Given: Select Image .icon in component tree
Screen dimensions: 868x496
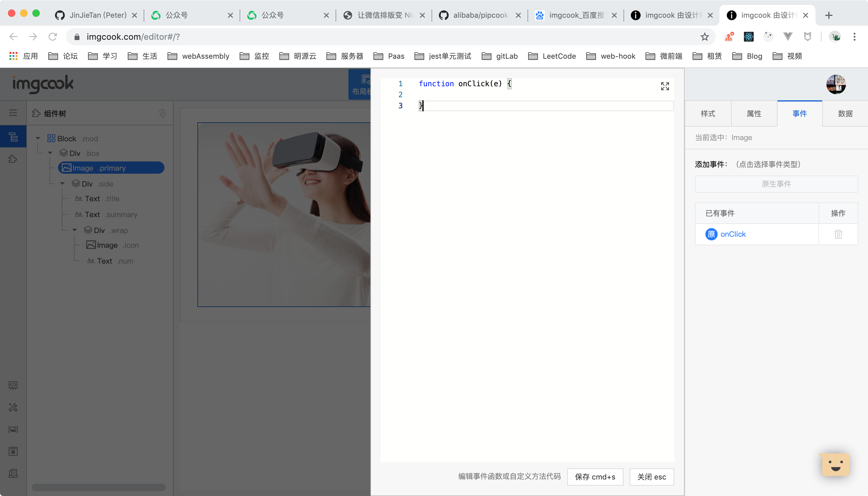Looking at the screenshot, I should pos(112,245).
